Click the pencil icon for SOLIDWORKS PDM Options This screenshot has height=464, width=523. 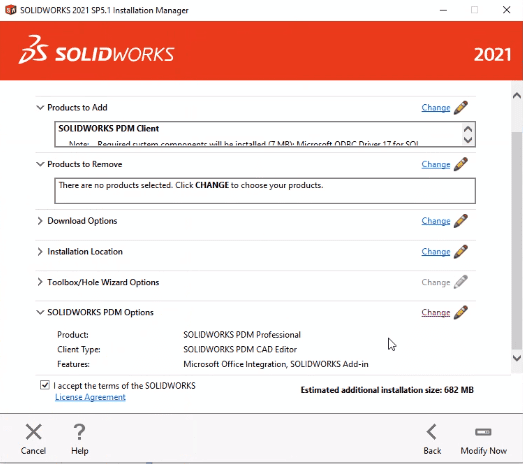(461, 313)
